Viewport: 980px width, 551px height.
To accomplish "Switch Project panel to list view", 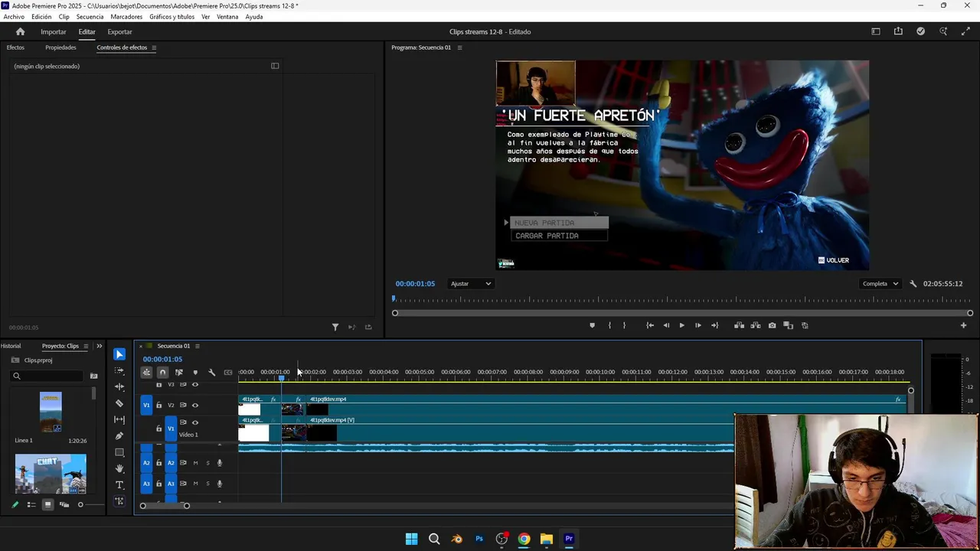I will tap(31, 504).
